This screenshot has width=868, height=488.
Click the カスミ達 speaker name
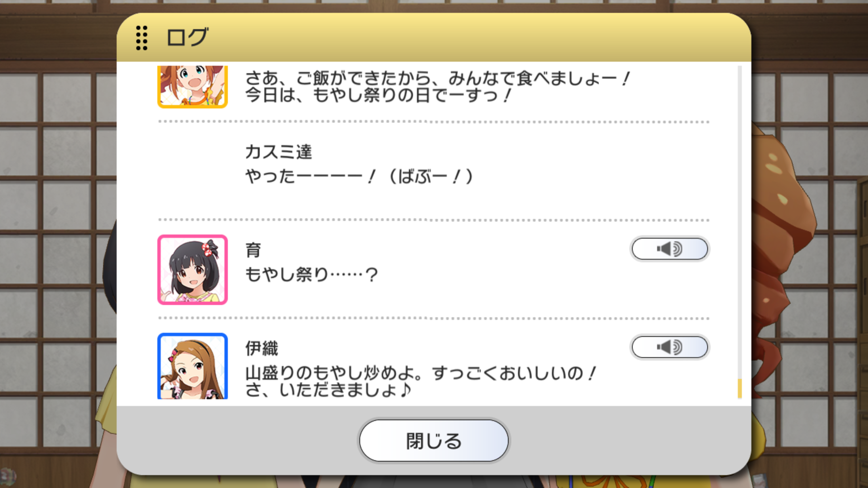point(278,151)
